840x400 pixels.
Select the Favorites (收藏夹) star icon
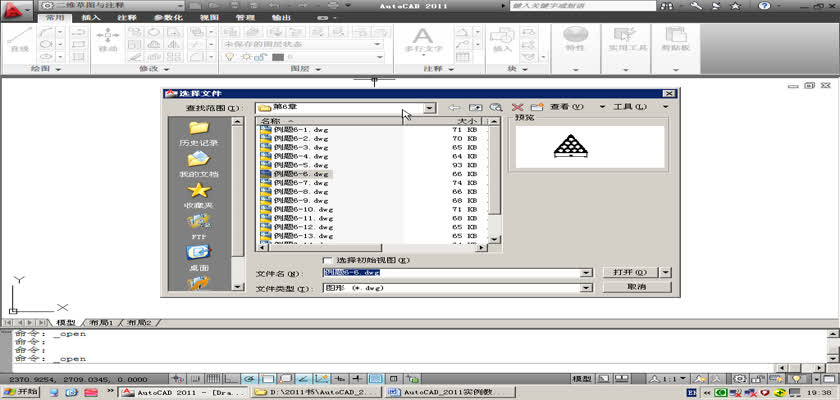[199, 191]
